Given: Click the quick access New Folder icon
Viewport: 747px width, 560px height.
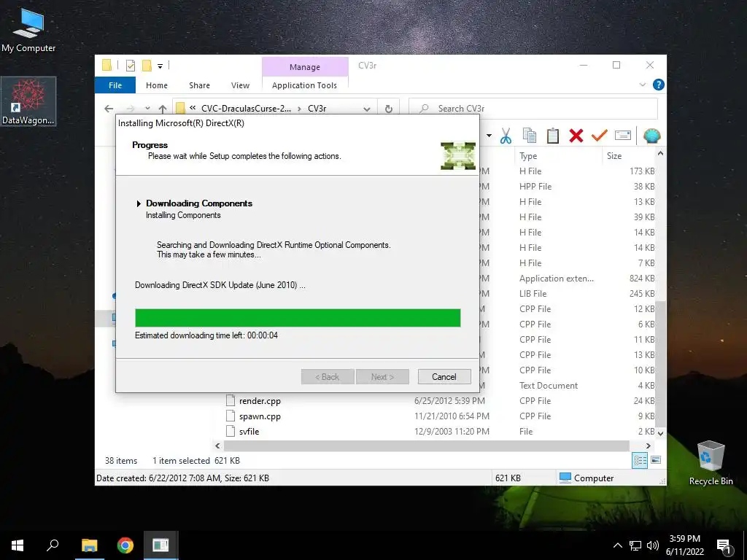Looking at the screenshot, I should [147, 66].
